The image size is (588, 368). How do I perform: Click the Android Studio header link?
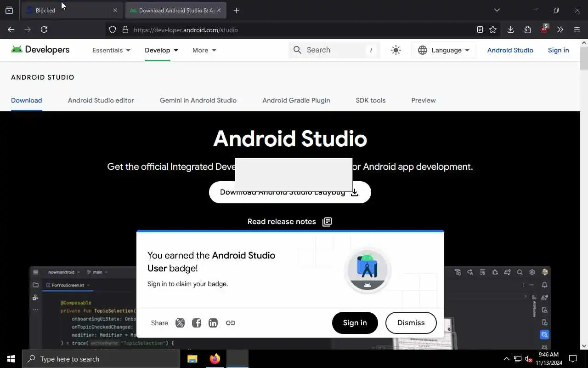pos(510,50)
